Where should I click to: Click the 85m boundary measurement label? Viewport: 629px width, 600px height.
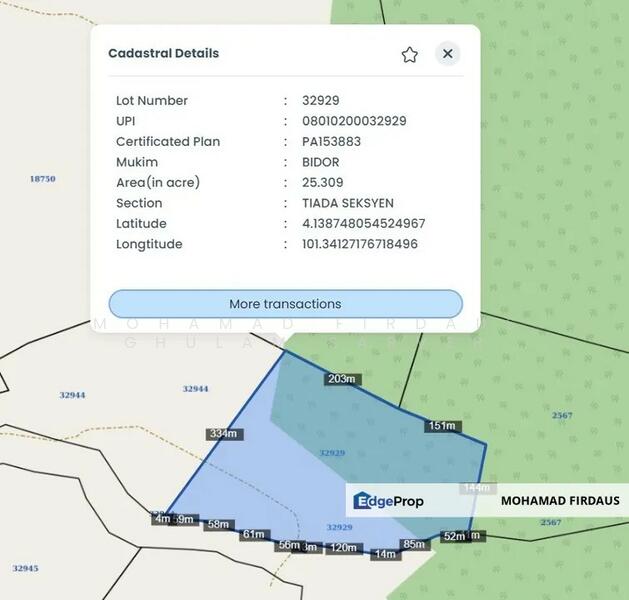[413, 544]
